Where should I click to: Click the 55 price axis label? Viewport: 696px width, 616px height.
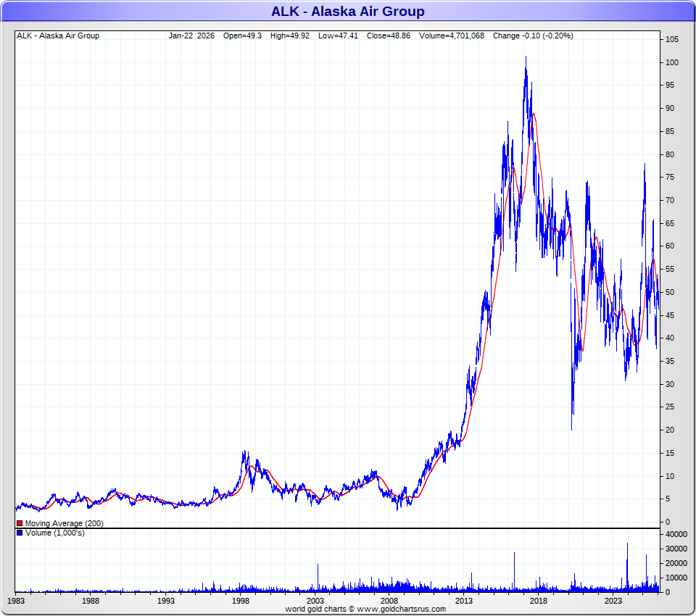point(670,269)
